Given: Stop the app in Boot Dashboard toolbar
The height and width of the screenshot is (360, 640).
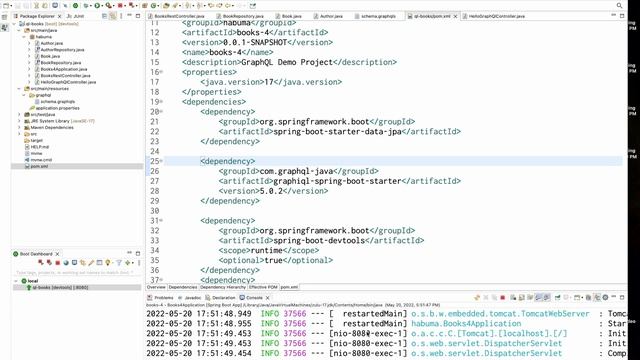Looking at the screenshot, I should pos(58,263).
